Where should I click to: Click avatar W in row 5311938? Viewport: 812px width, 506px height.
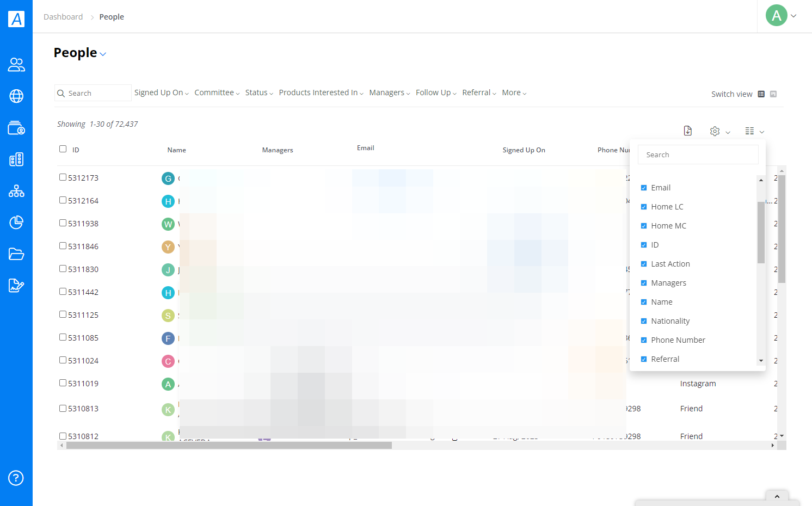(168, 224)
